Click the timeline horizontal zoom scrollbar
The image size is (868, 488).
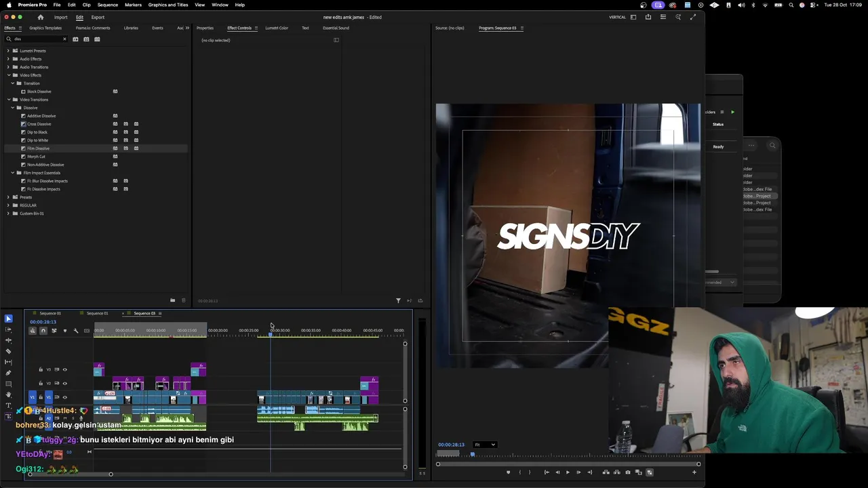tap(70, 474)
